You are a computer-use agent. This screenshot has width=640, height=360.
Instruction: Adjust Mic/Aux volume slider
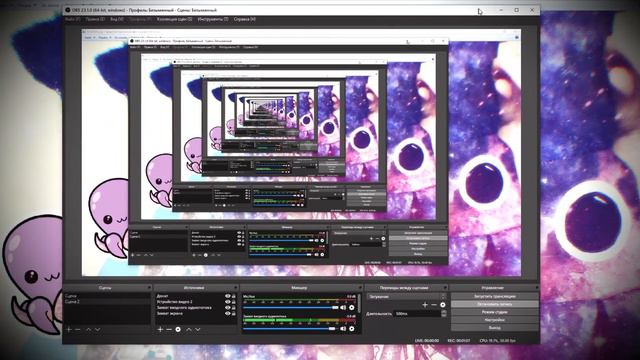coord(291,307)
